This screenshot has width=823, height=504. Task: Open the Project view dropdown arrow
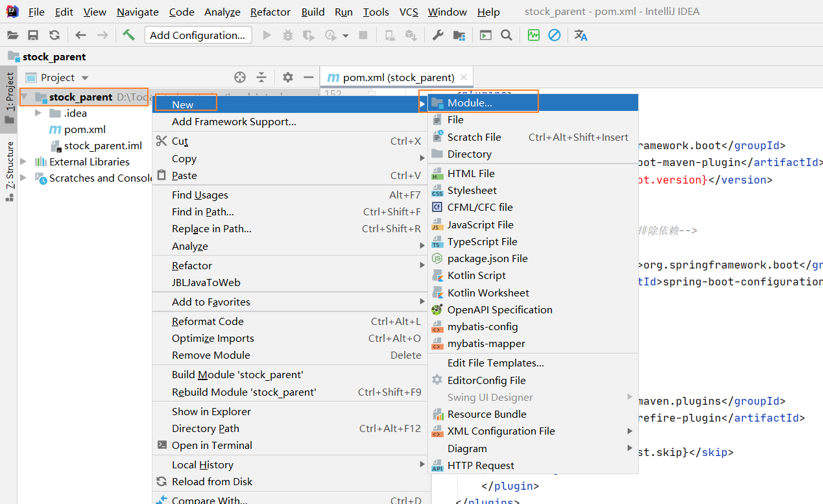pos(85,78)
